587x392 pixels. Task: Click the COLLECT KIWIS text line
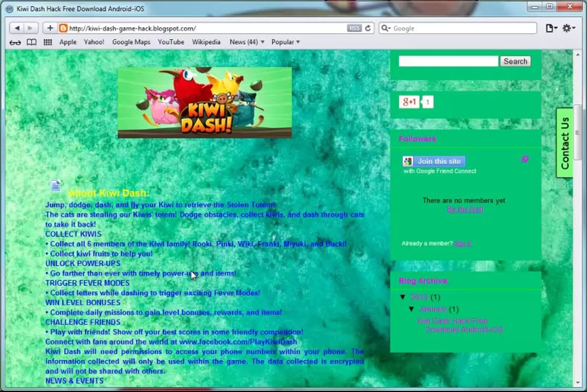74,234
